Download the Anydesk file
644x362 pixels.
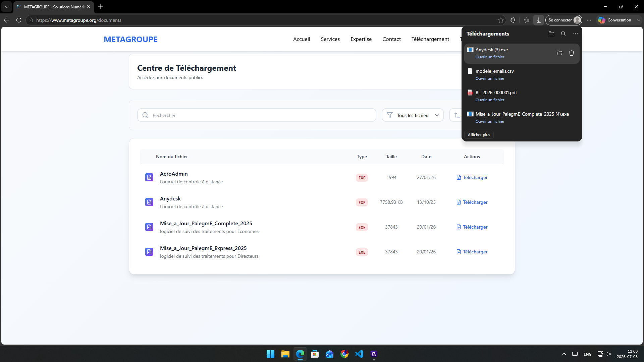[472, 202]
